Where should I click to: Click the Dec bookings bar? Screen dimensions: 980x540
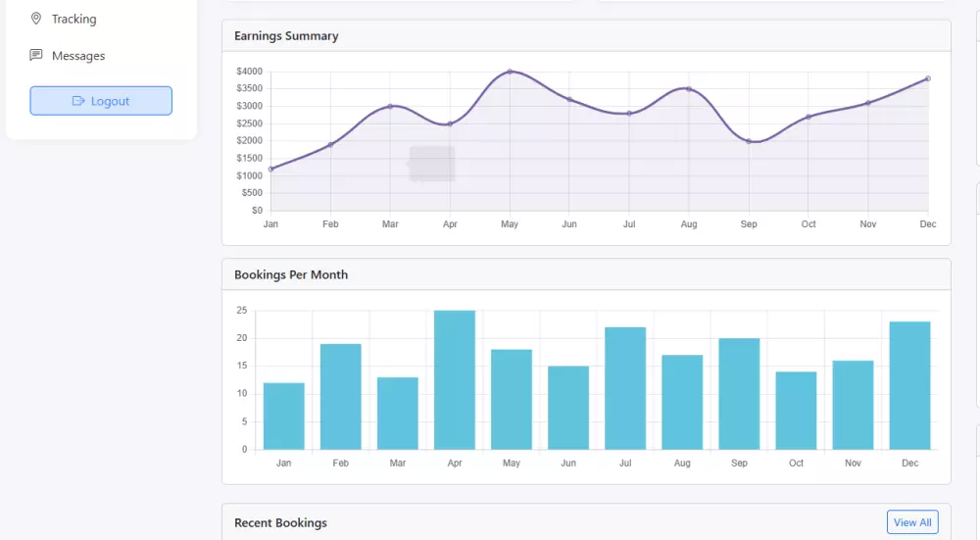point(910,385)
